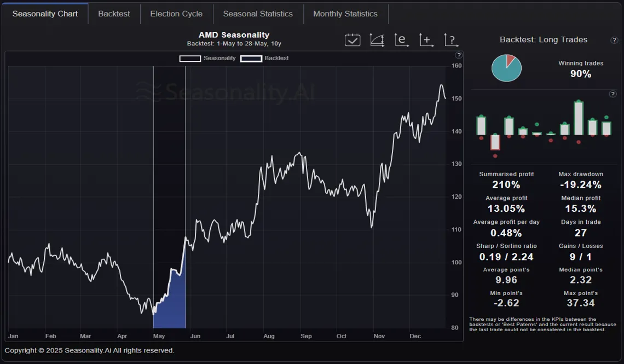The width and height of the screenshot is (624, 364).
Task: Click the Average point's 9.96 value
Action: (x=506, y=280)
